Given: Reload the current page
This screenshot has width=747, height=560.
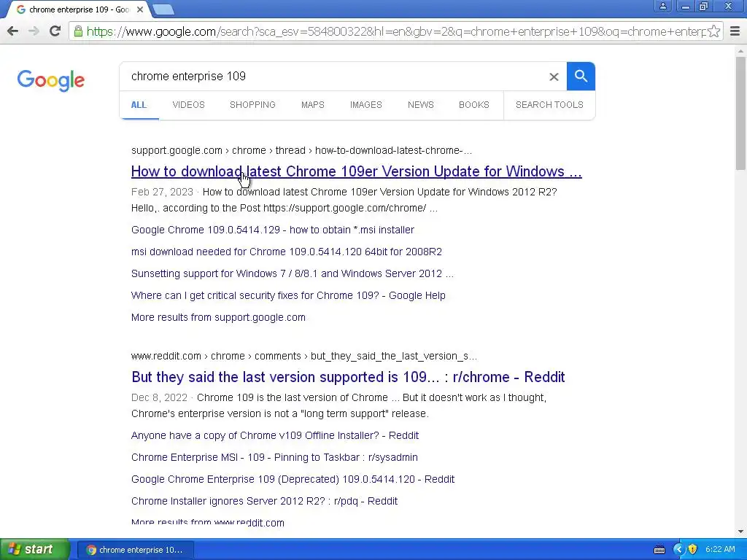Looking at the screenshot, I should pyautogui.click(x=55, y=31).
